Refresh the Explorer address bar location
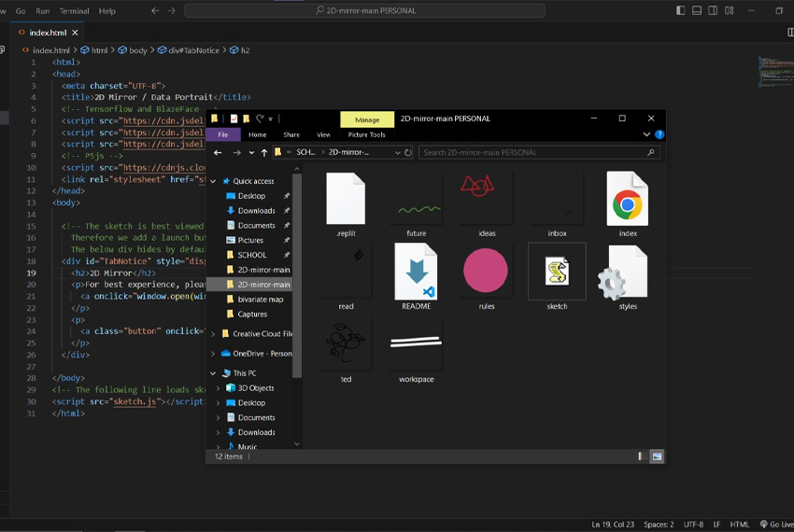This screenshot has width=794, height=532. [409, 152]
